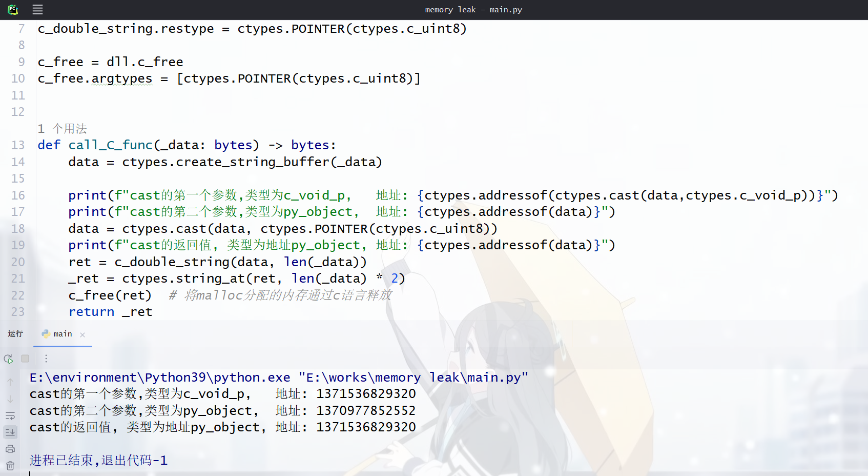Screen dimensions: 868x476
Task: Click the warning-underlined argtypes on line 10
Action: click(122, 78)
